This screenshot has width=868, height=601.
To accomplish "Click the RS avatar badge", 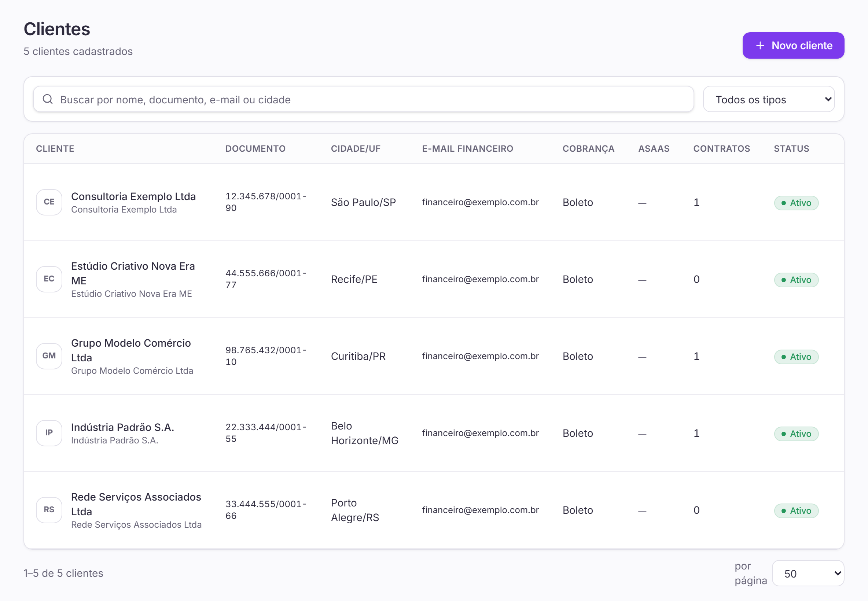I will tap(49, 510).
